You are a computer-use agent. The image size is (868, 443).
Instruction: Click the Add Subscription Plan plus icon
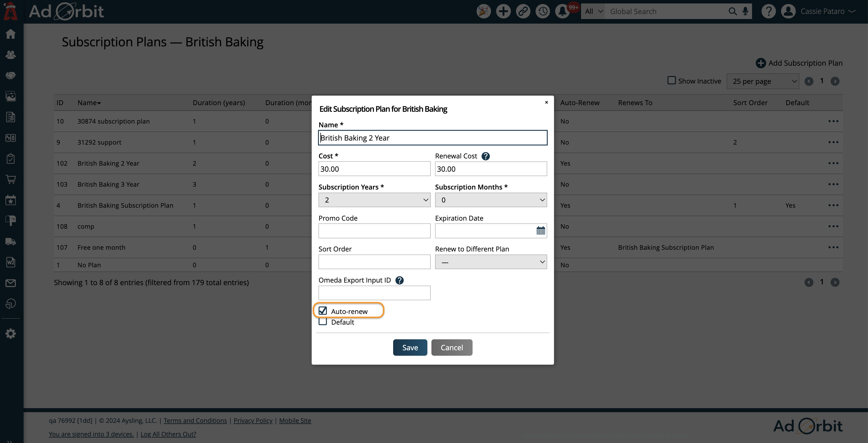point(761,63)
